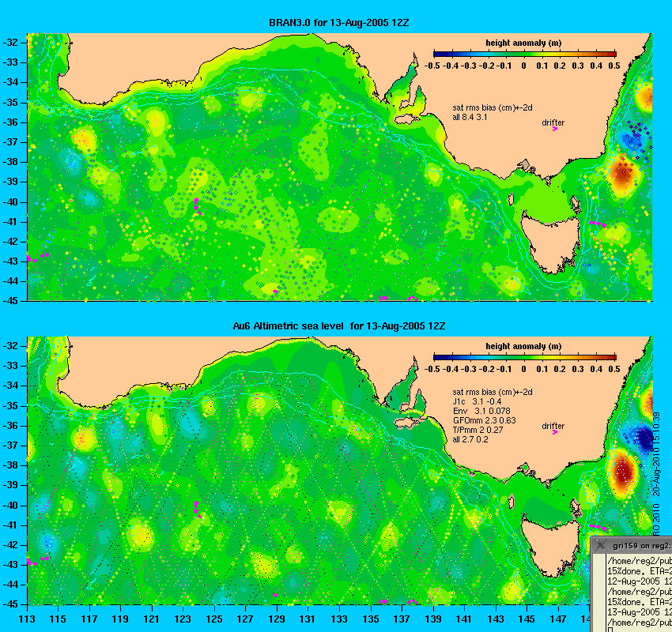Viewport: 672px width, 632px height.
Task: Click the magenta drifter marker in Au6 legend
Action: coord(554,432)
